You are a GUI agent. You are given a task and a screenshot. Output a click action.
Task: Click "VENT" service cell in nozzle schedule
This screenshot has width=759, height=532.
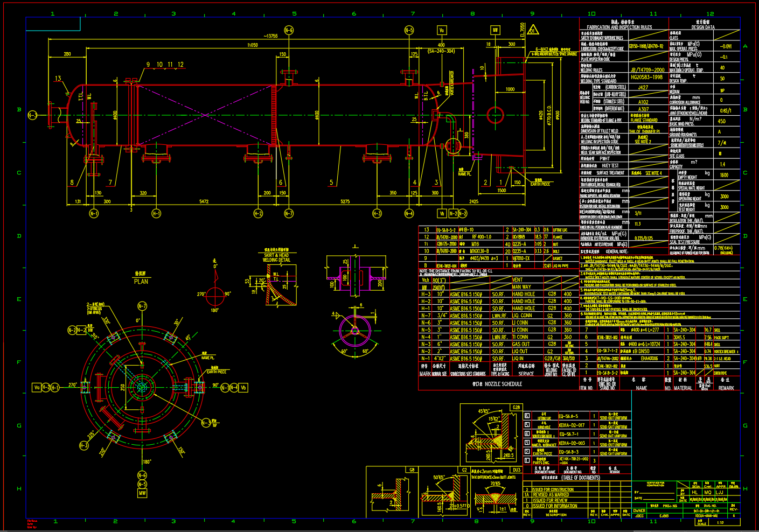coord(517,280)
